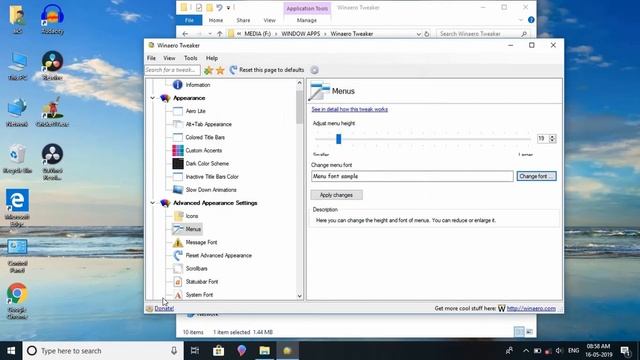Viewport: 640px width, 360px height.
Task: Select the Information tree item
Action: pyautogui.click(x=198, y=85)
